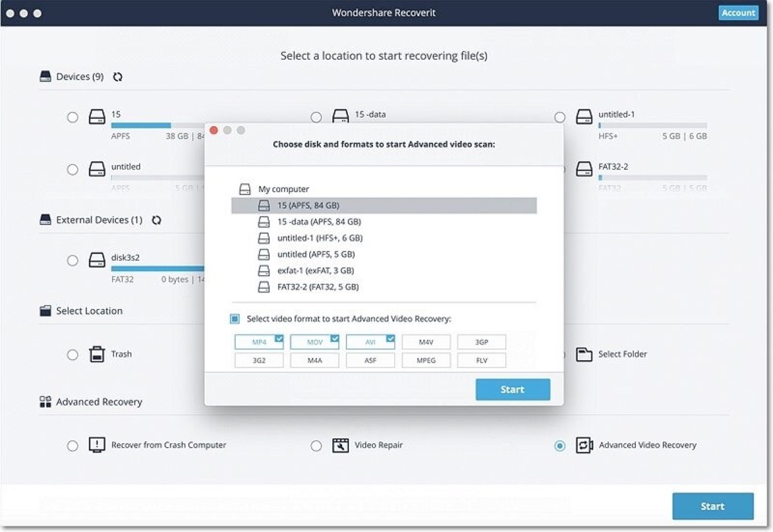This screenshot has width=773, height=532.
Task: Enable the M4V video format
Action: click(x=426, y=341)
